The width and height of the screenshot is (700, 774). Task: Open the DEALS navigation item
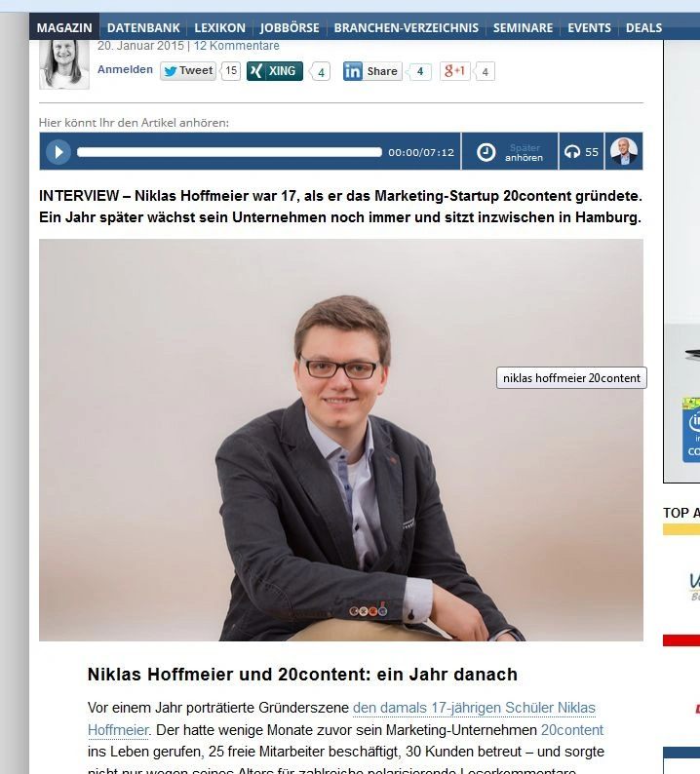(643, 27)
